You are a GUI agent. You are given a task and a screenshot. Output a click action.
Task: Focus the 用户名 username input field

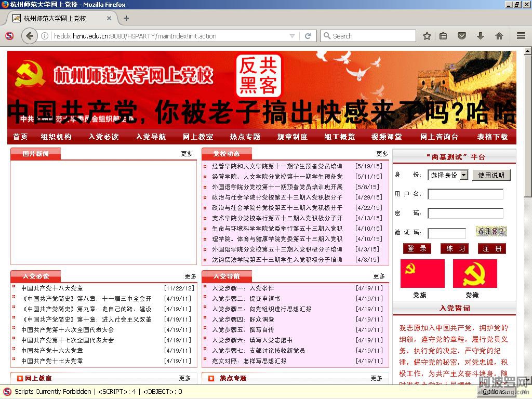[465, 194]
